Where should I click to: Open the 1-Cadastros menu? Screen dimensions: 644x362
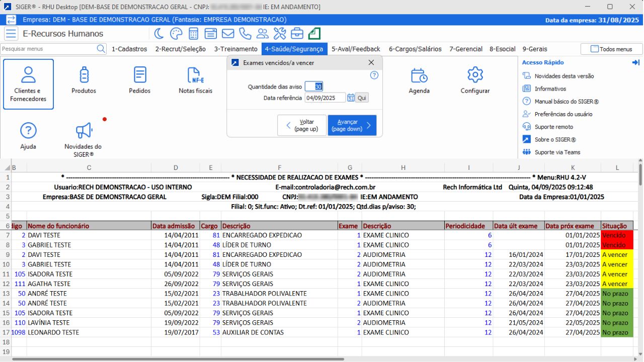click(x=129, y=49)
